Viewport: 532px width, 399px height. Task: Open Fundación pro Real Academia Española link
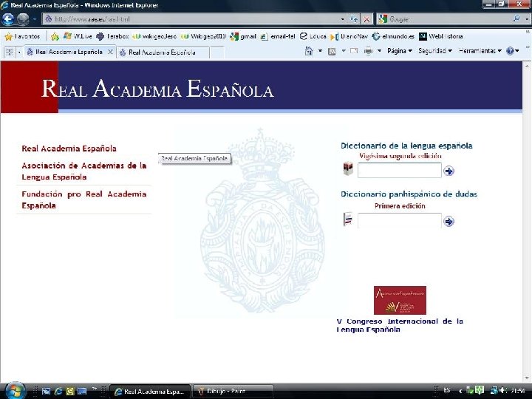point(84,199)
